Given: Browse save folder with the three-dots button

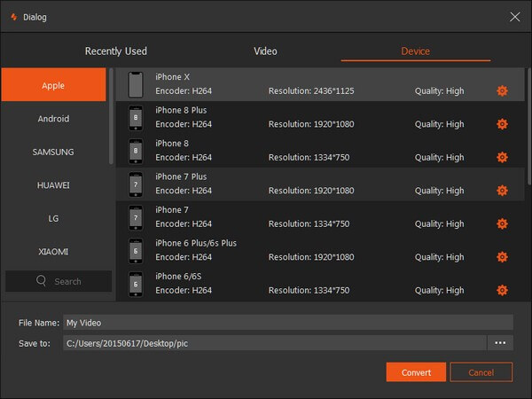Looking at the screenshot, I should coord(500,342).
